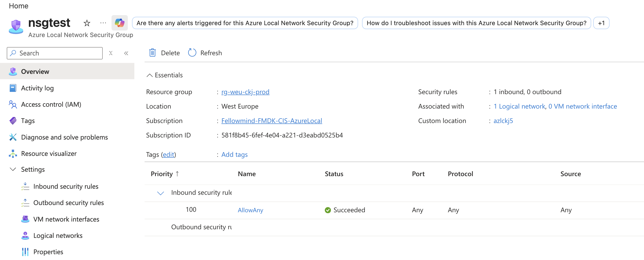
Task: Click the Tags edit link
Action: [x=168, y=155]
